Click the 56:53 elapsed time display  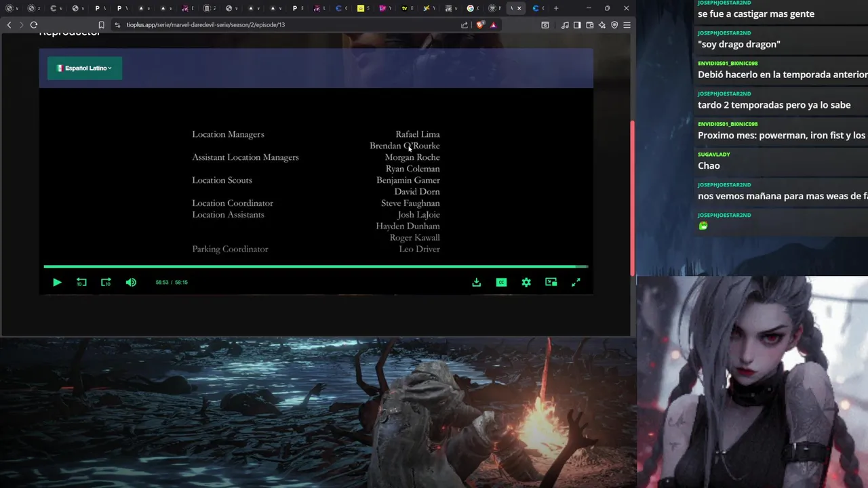[x=162, y=282]
